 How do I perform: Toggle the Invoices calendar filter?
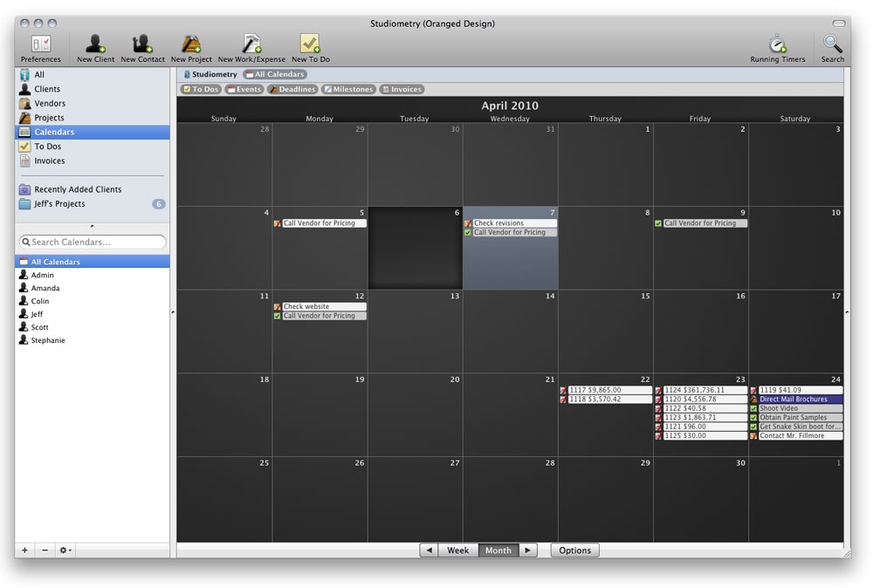pyautogui.click(x=402, y=89)
